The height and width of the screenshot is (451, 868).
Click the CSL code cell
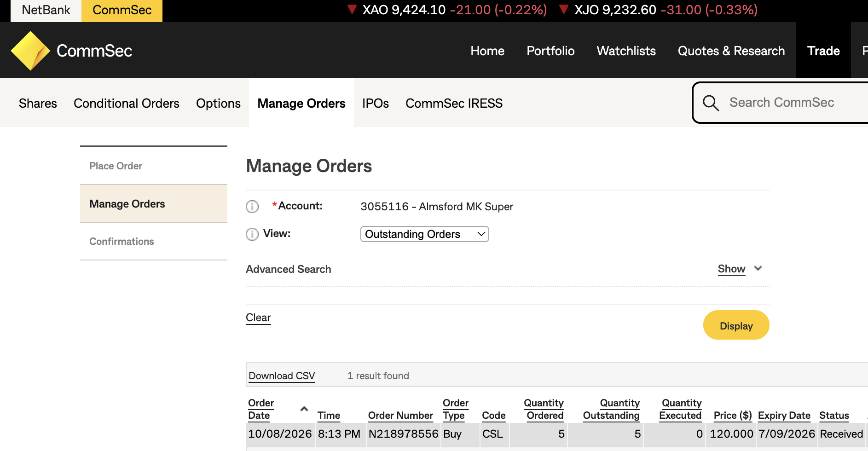(x=493, y=434)
